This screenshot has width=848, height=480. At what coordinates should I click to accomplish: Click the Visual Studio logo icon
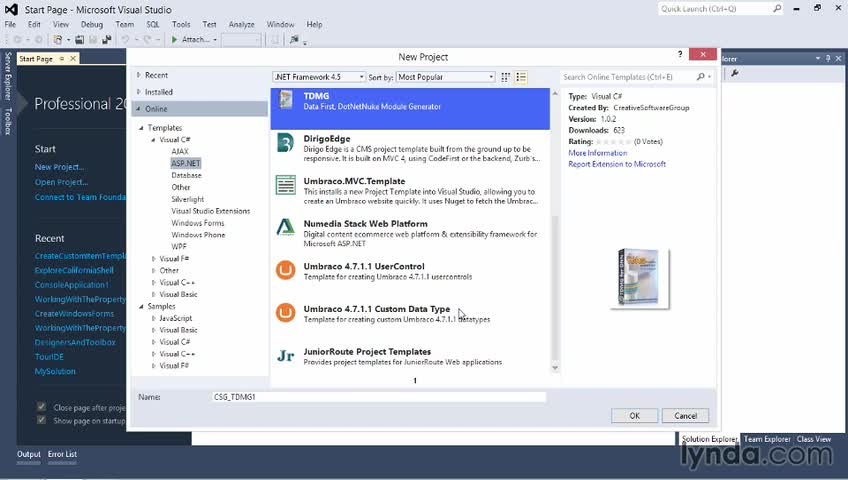pos(11,9)
